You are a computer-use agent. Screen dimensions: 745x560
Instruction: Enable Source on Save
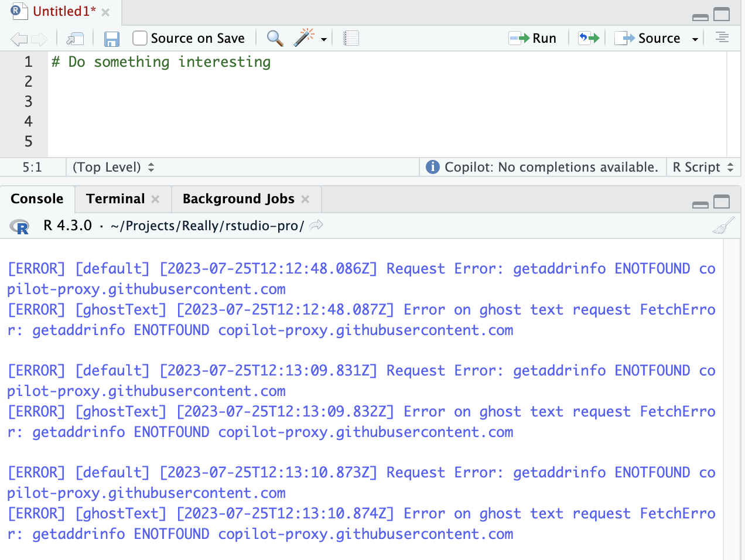(x=139, y=37)
